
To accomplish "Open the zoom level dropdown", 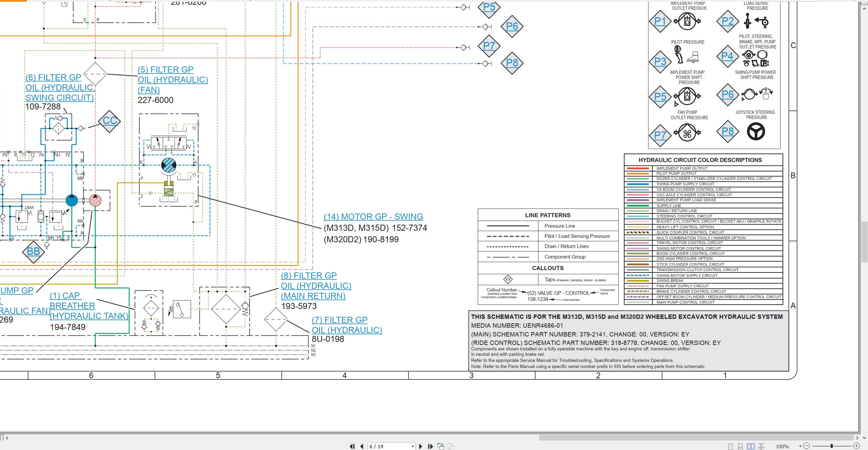I will click(800, 446).
